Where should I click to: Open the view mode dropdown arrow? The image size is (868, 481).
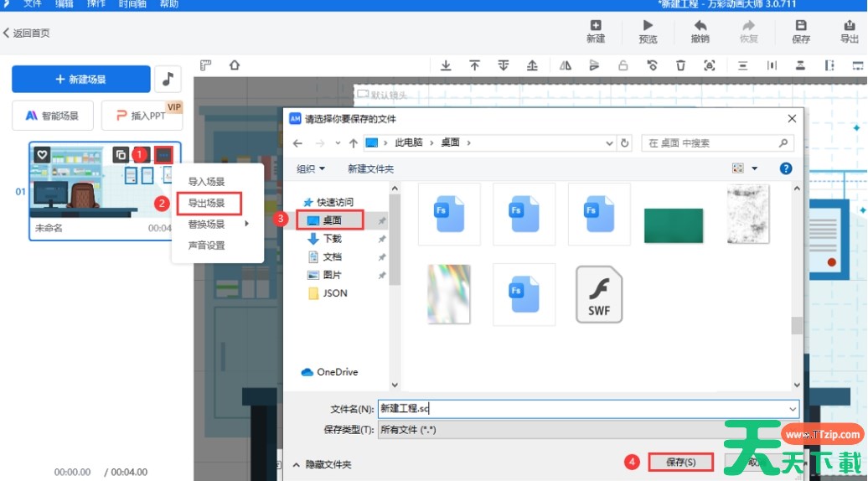pos(754,168)
